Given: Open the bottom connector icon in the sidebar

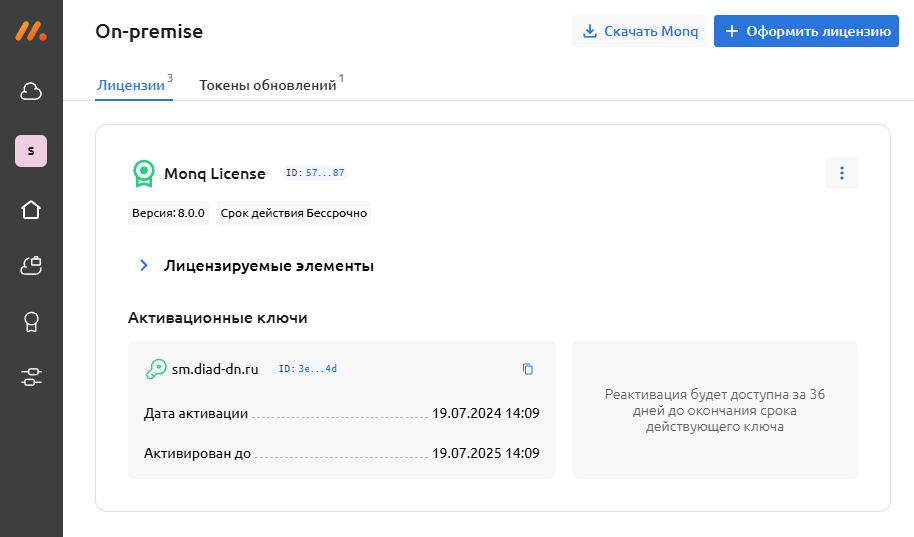Looking at the screenshot, I should 31,377.
